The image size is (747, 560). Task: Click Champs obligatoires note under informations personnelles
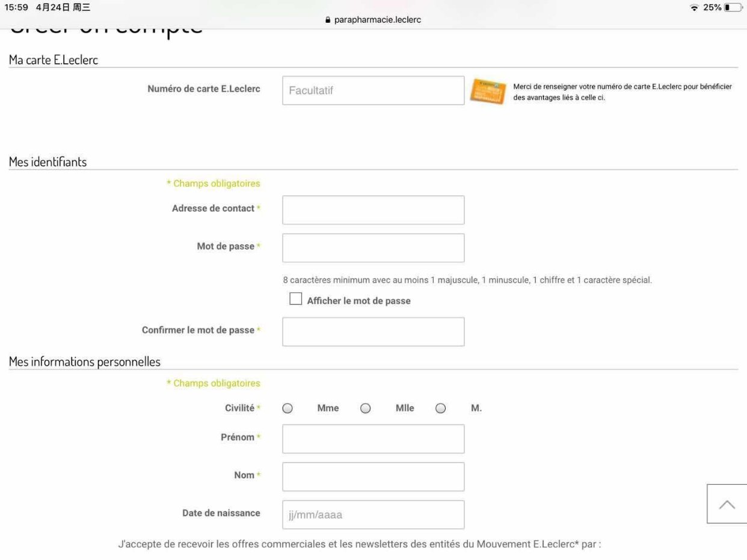pyautogui.click(x=214, y=383)
